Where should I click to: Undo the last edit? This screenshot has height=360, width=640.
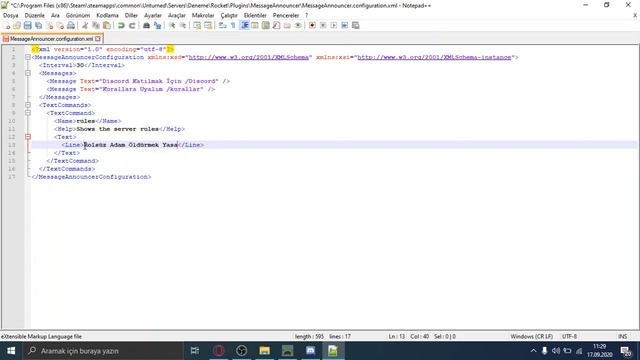(121, 25)
